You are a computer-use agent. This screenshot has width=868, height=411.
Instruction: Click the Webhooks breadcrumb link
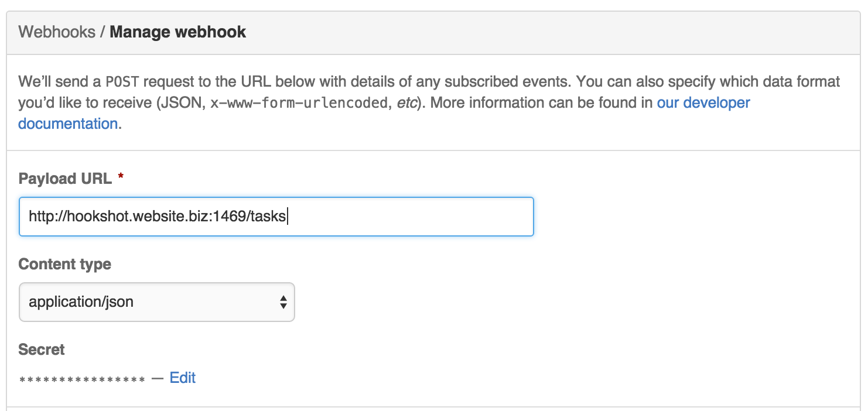[x=56, y=32]
